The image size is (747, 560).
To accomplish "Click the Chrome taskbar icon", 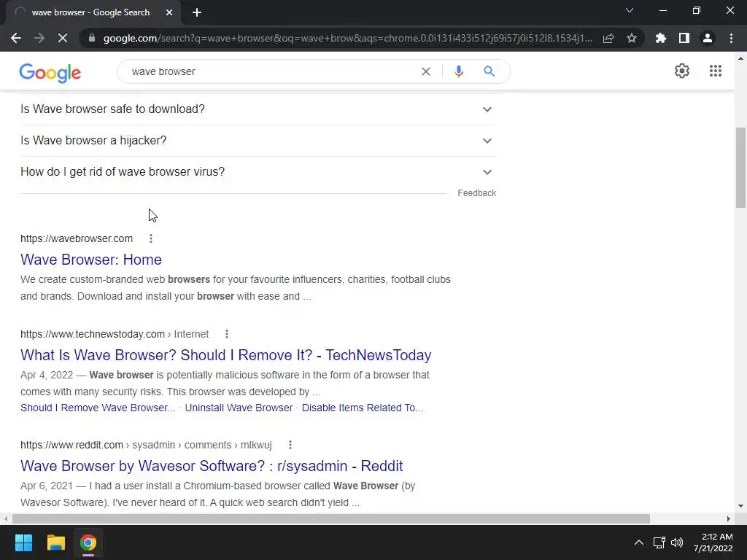I will tap(88, 542).
